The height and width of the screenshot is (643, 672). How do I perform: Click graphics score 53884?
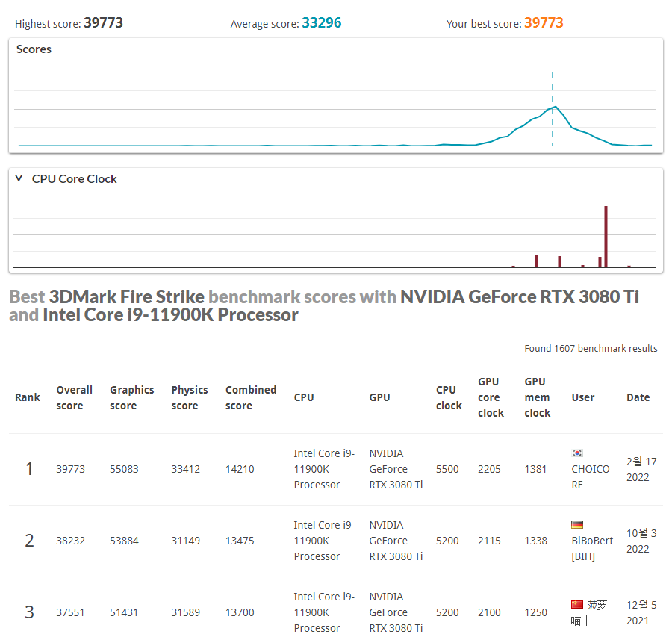(x=124, y=541)
